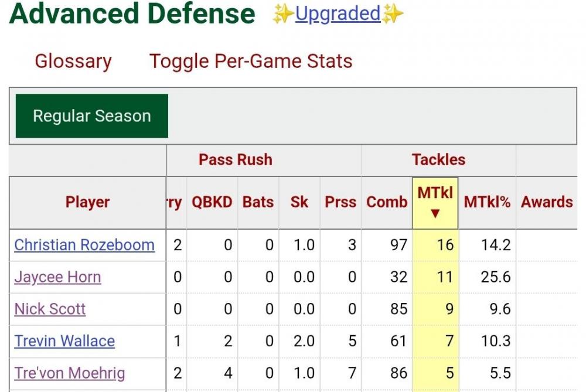Select the Regular Season tab
Image resolution: width=586 pixels, height=392 pixels.
pyautogui.click(x=92, y=116)
